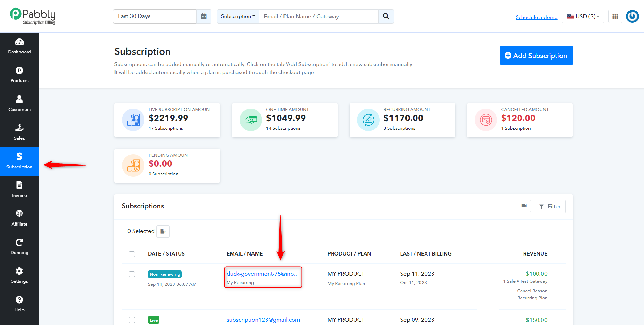
Task: Open the Last 30 Days range selector
Action: pos(155,16)
